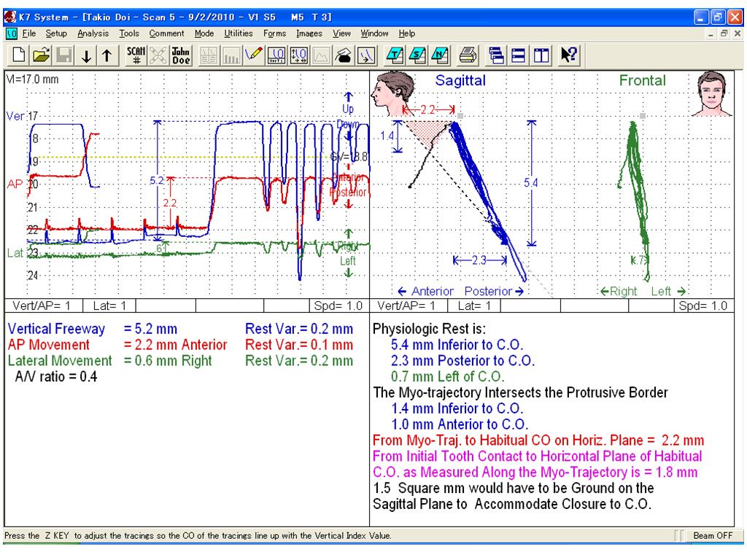The height and width of the screenshot is (560, 747).
Task: Click the context help arrow icon
Action: (569, 55)
